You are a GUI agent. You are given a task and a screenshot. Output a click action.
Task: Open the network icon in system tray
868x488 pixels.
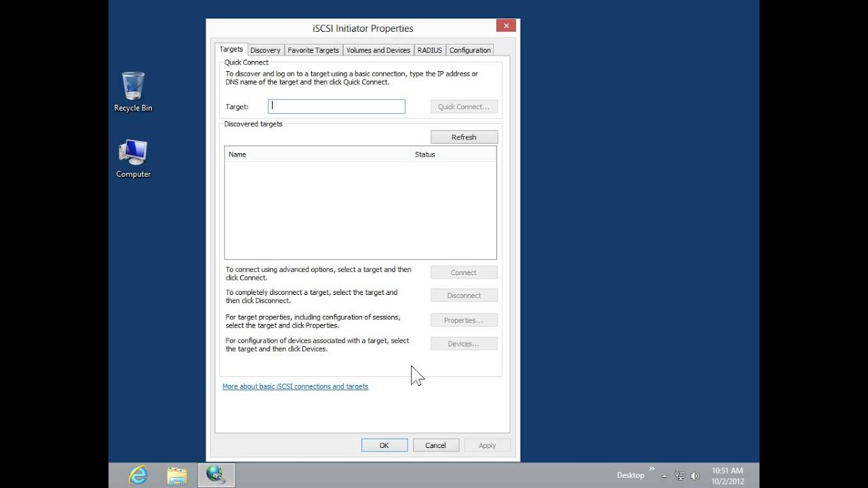point(680,476)
